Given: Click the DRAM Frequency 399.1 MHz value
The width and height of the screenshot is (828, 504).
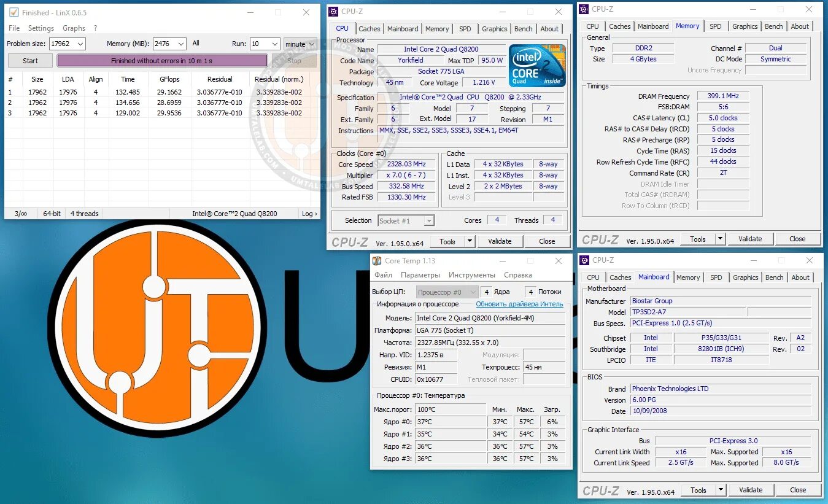Looking at the screenshot, I should [x=722, y=96].
